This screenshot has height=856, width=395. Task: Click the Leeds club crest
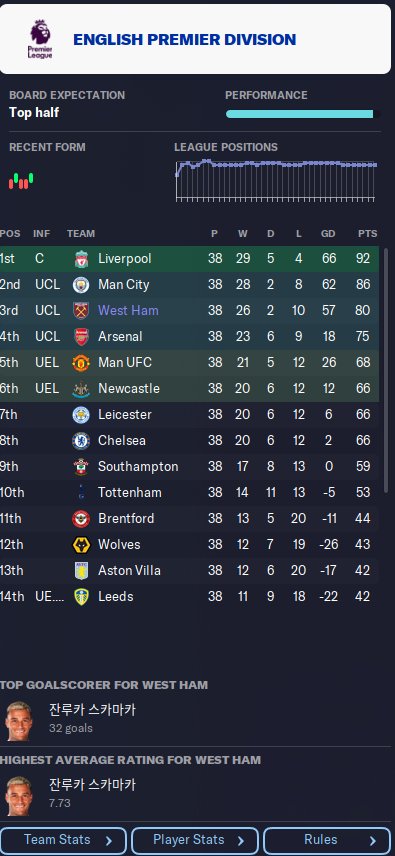pyautogui.click(x=81, y=597)
